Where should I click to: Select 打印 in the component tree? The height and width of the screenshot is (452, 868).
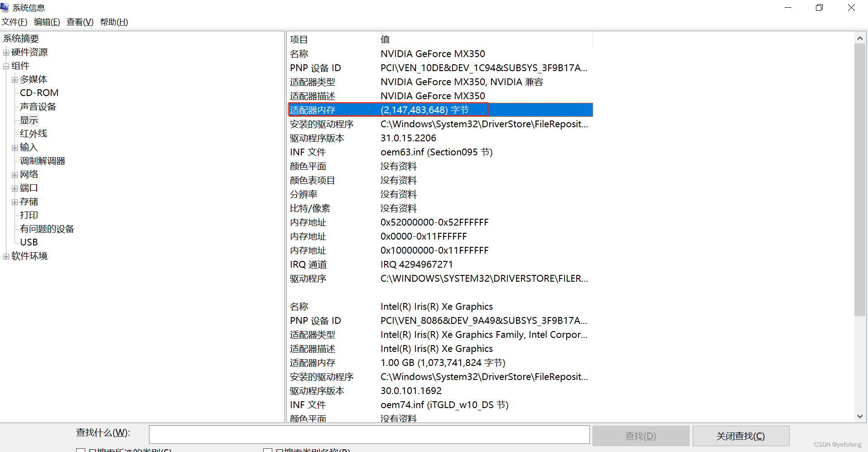click(29, 215)
